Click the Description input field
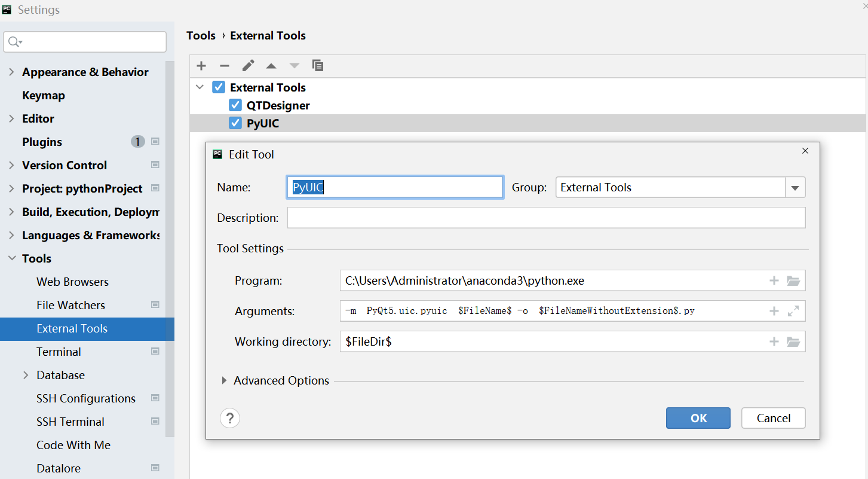Screen dimensions: 868x479 click(546, 218)
